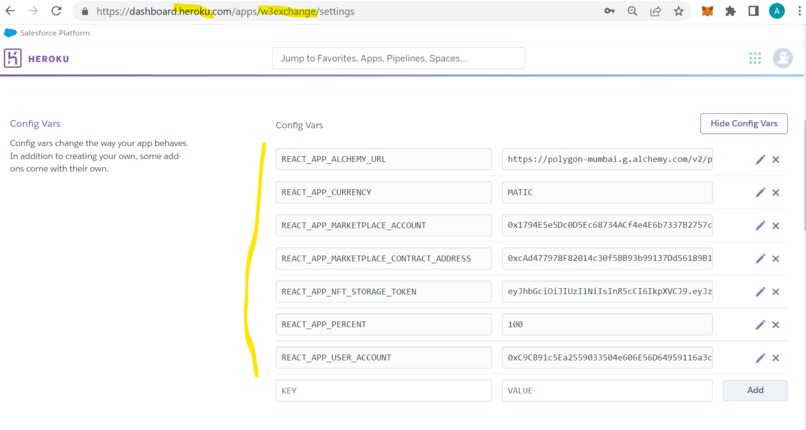Click the share page icon
Image resolution: width=806 pixels, height=430 pixels.
pos(655,11)
